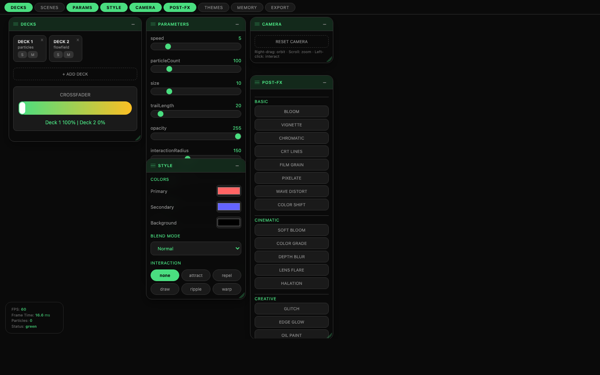
Task: Click the trailLength slider track
Action: [x=196, y=114]
